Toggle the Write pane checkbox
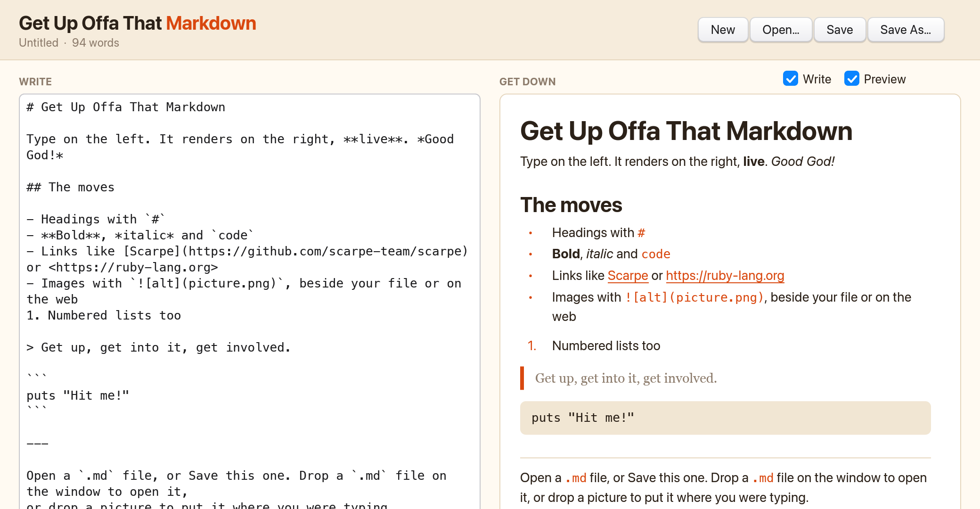980x509 pixels. pos(790,79)
